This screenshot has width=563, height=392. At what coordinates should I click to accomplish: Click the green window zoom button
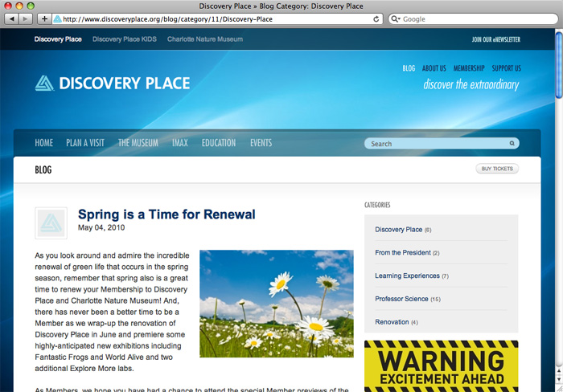click(x=31, y=6)
